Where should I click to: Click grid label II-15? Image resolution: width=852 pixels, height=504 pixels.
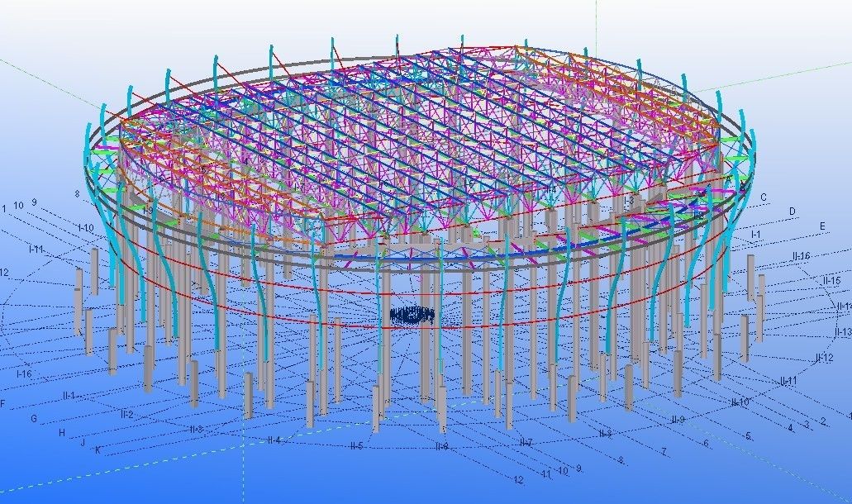tap(831, 282)
